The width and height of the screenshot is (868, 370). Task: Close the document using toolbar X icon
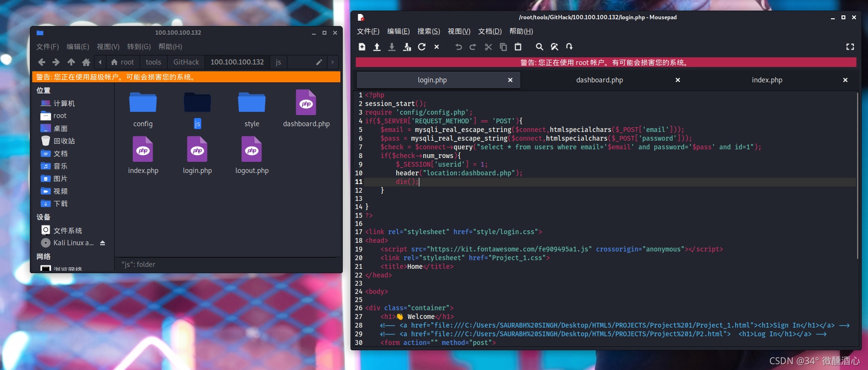pyautogui.click(x=437, y=47)
